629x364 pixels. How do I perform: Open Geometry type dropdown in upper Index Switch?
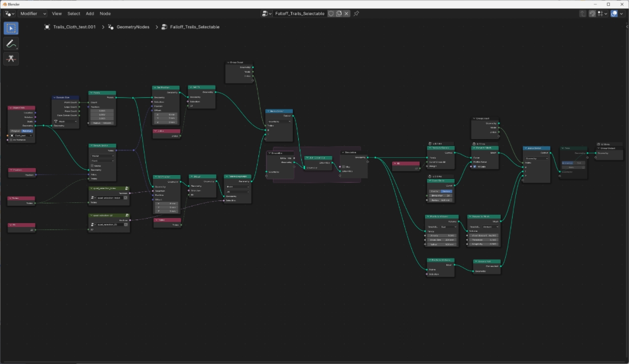[x=279, y=121]
